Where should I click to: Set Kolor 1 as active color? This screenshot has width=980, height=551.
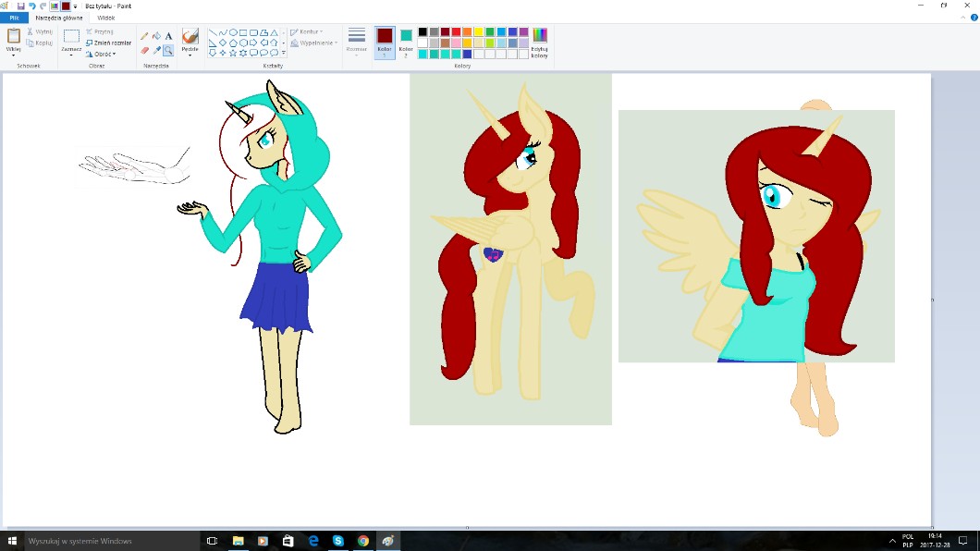[385, 42]
